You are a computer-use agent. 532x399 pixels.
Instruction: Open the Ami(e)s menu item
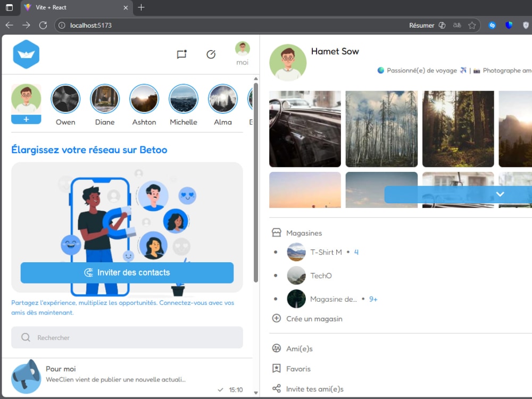coord(299,349)
